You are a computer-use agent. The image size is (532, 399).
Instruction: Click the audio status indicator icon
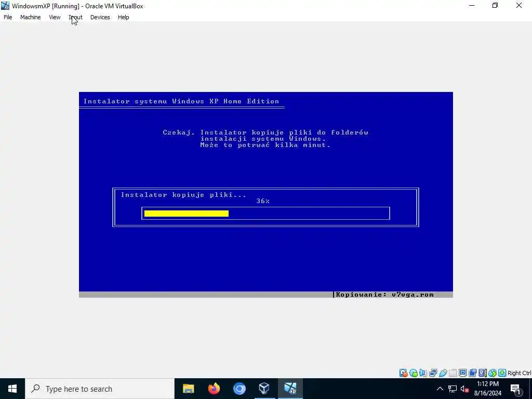[x=423, y=373]
